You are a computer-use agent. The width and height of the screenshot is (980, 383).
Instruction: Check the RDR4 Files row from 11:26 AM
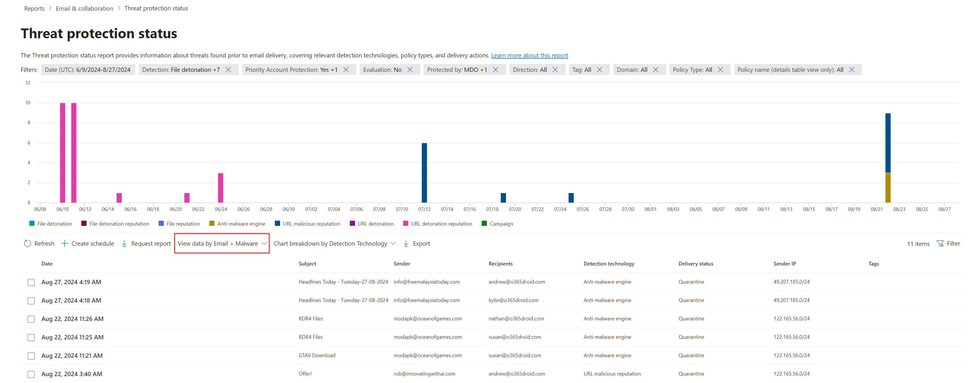31,319
